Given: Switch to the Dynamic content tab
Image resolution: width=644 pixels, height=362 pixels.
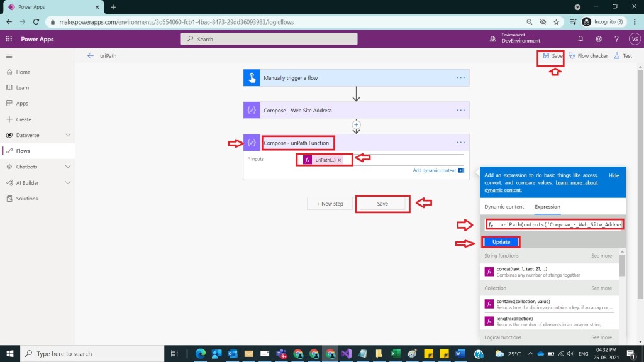Looking at the screenshot, I should coord(504,207).
